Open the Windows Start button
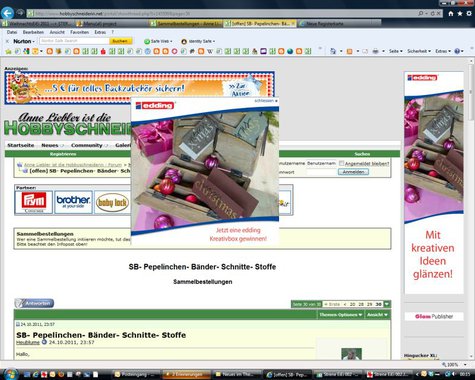The width and height of the screenshot is (475, 380). pos(10,373)
